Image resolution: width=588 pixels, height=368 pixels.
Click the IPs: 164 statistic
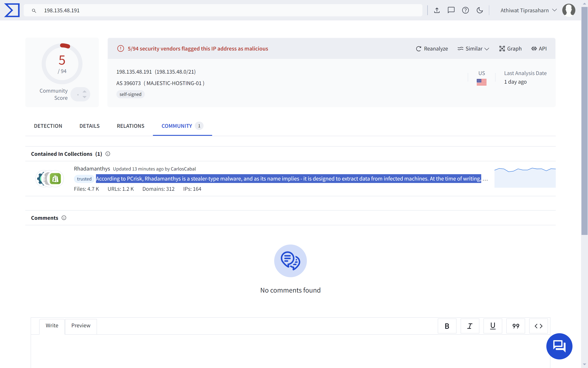click(192, 189)
